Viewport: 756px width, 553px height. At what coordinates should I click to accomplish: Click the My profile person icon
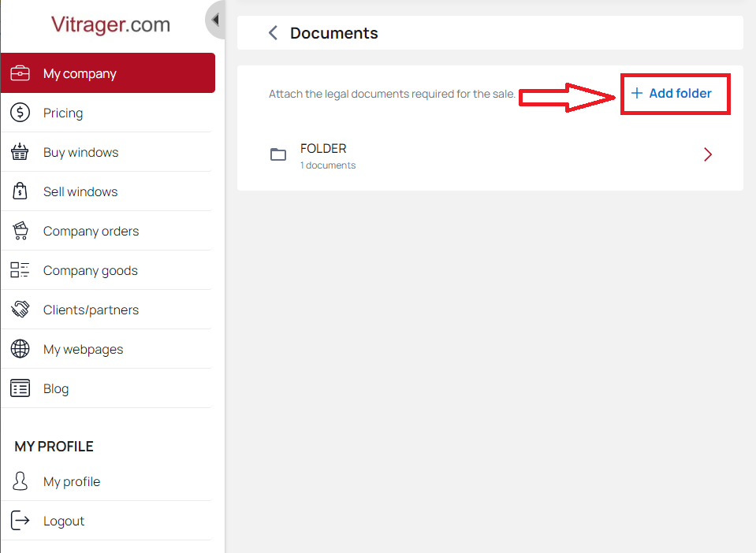point(20,481)
